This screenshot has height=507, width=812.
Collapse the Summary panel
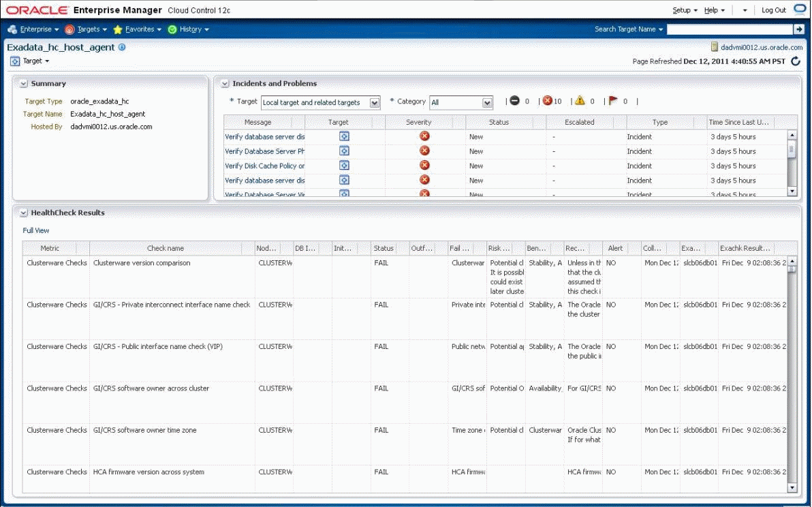(23, 83)
